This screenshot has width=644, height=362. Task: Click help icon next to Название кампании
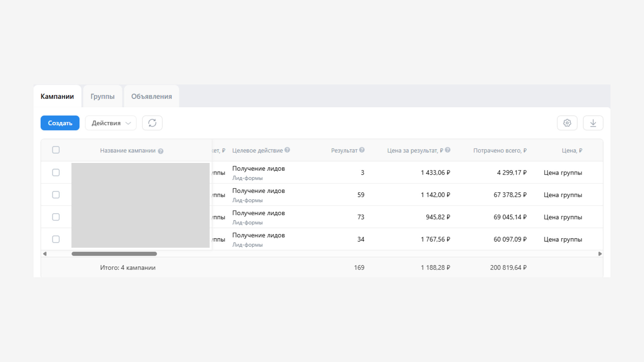161,151
